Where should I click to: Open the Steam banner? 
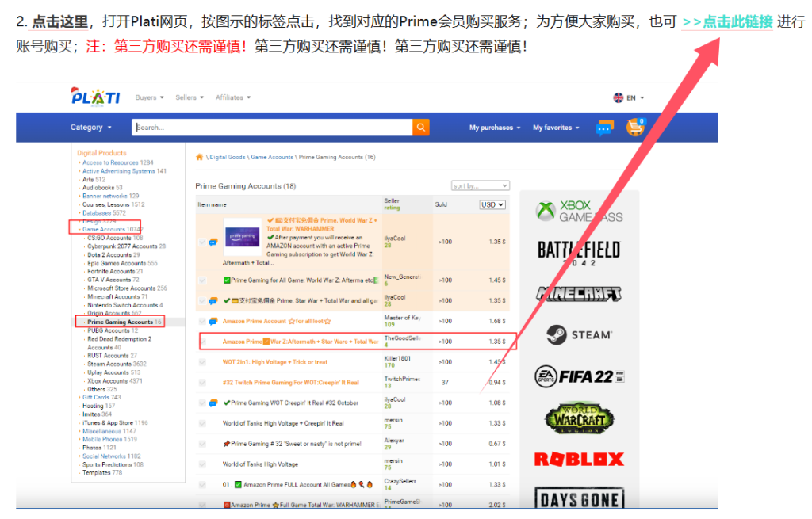tap(579, 335)
